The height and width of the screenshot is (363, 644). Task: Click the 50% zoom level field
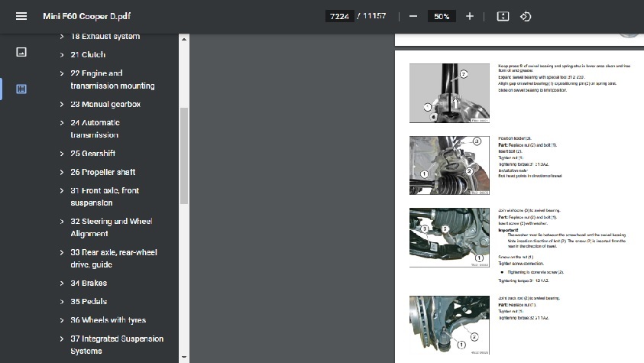[x=442, y=16]
